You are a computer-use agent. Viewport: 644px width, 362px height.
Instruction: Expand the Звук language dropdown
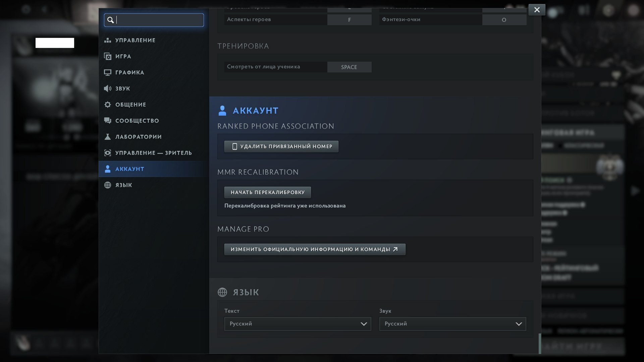tap(452, 324)
